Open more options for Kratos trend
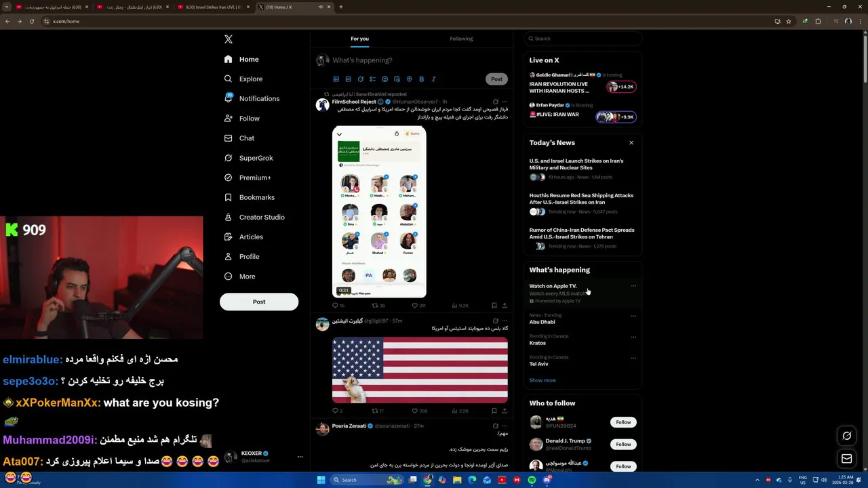Viewport: 868px width, 488px height. coord(633,337)
